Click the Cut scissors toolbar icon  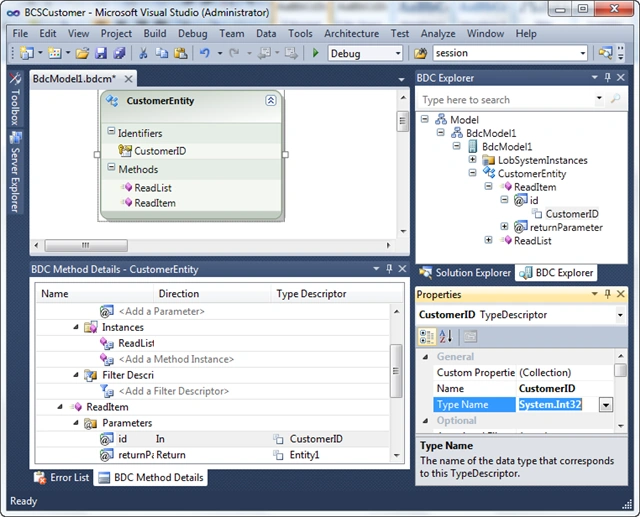click(x=143, y=53)
